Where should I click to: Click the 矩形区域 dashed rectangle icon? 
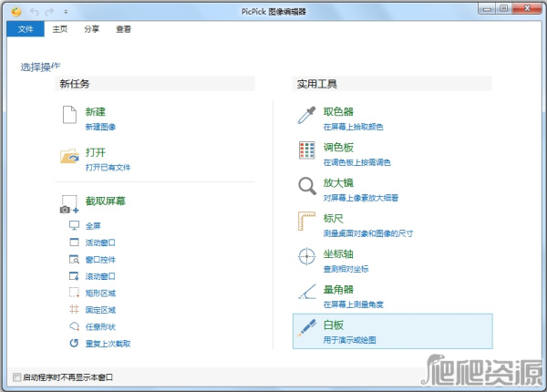(x=74, y=293)
